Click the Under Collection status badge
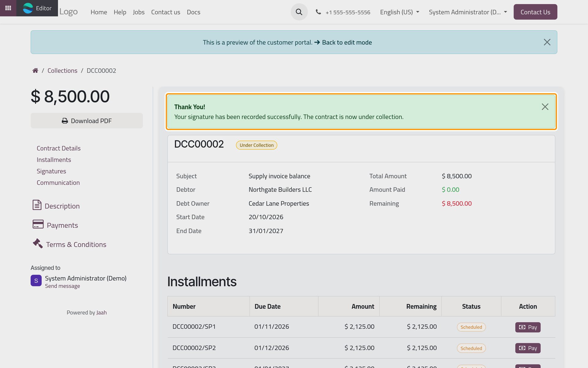588x368 pixels. (257, 145)
